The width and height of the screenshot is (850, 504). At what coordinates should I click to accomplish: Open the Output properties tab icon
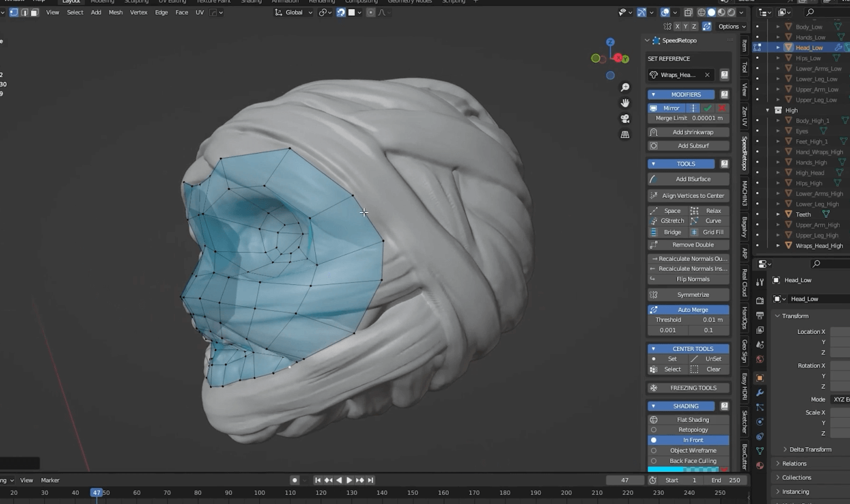click(x=760, y=315)
